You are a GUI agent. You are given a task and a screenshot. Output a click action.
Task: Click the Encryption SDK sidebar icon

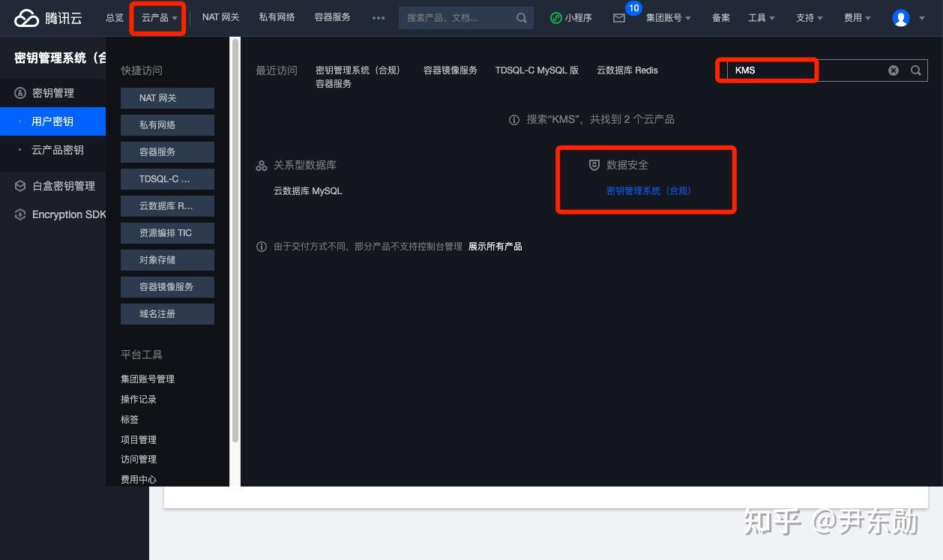point(19,214)
